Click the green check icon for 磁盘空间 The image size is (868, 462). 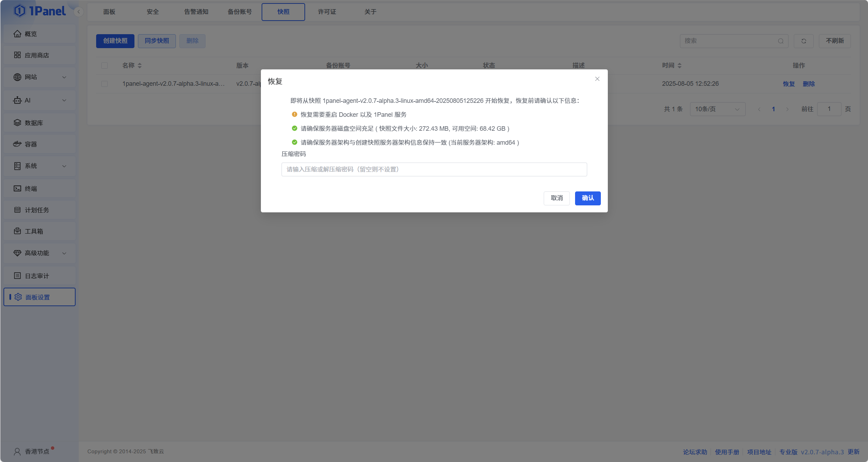pyautogui.click(x=294, y=128)
